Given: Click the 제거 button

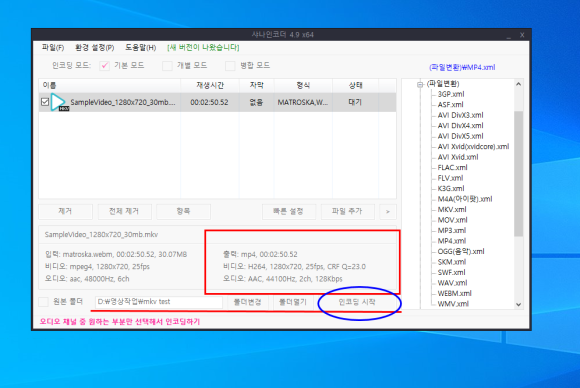Looking at the screenshot, I should coord(65,211).
